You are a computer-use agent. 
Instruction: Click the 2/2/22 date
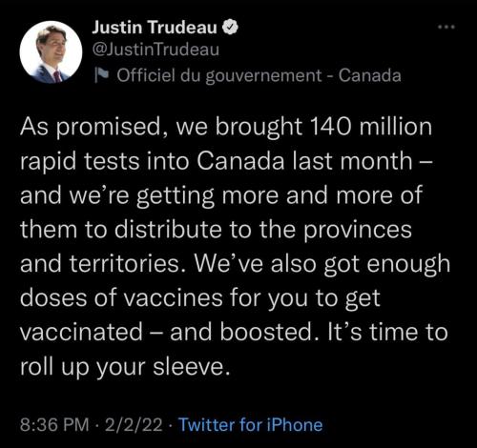pos(134,425)
